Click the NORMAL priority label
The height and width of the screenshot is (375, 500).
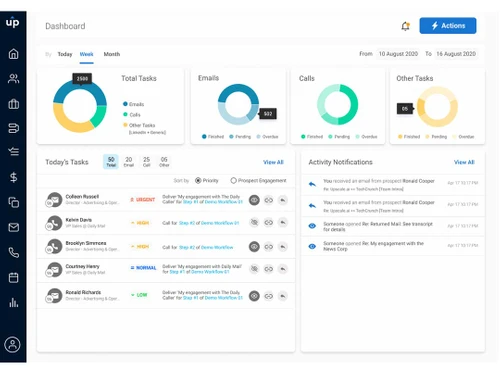143,268
